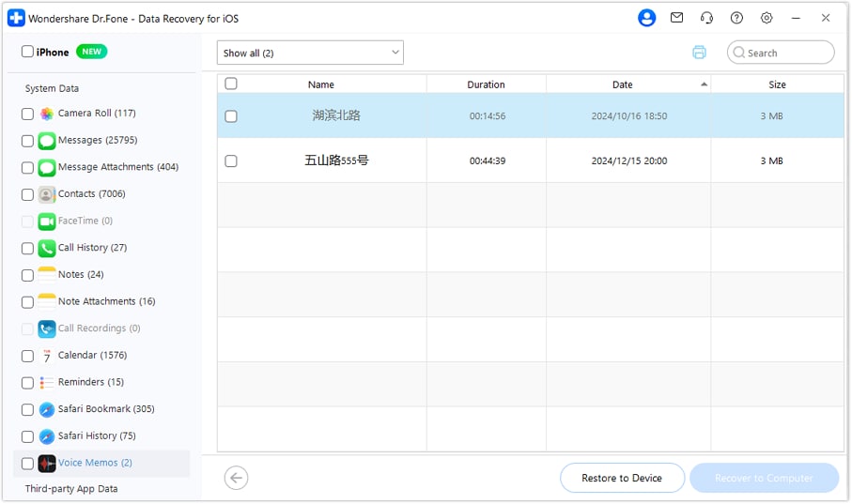The image size is (852, 504).
Task: Check the Call History checkbox
Action: click(x=27, y=248)
